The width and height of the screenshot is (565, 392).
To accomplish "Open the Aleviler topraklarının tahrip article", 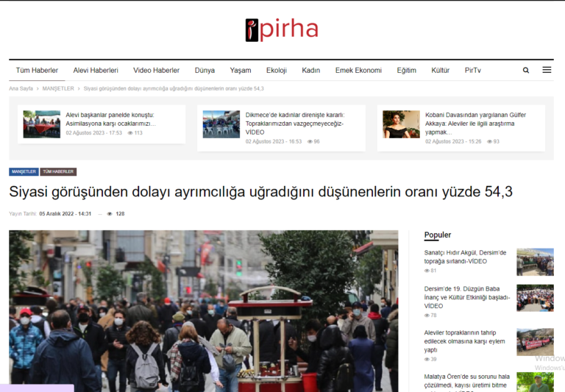I will pos(465,341).
